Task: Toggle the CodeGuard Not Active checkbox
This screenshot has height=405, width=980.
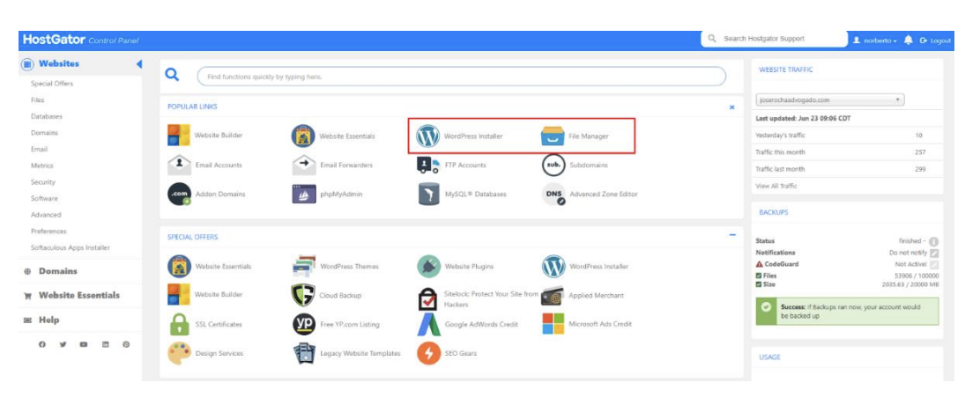Action: coord(933,264)
